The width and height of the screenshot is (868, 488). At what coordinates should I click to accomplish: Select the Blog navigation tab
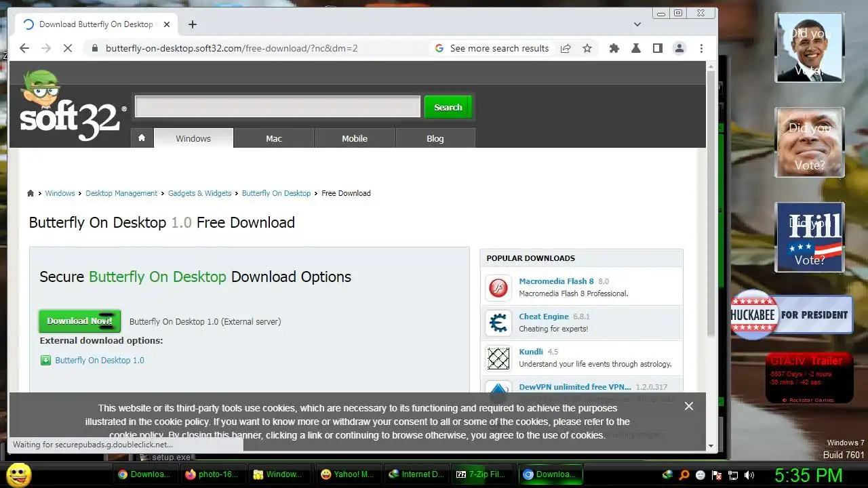pyautogui.click(x=435, y=138)
